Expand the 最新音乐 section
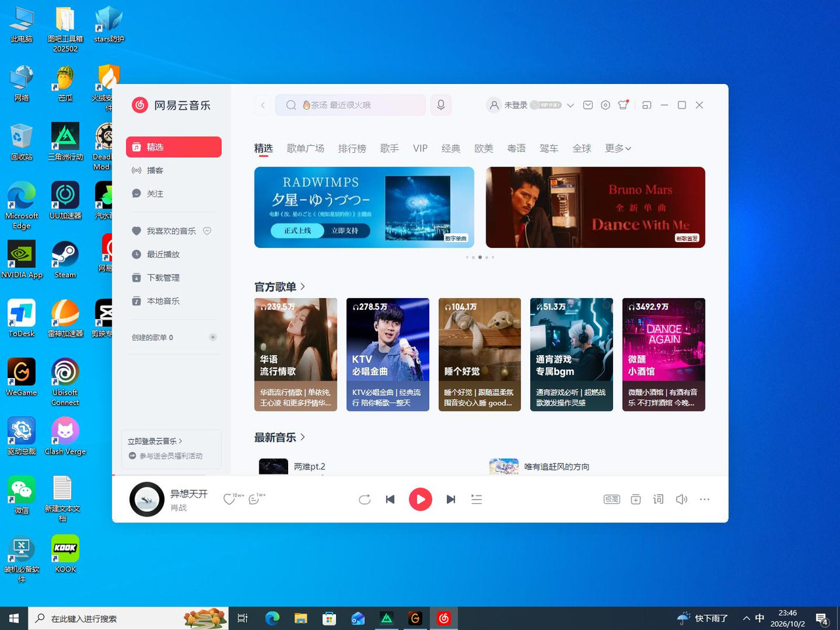The width and height of the screenshot is (840, 630). click(280, 437)
